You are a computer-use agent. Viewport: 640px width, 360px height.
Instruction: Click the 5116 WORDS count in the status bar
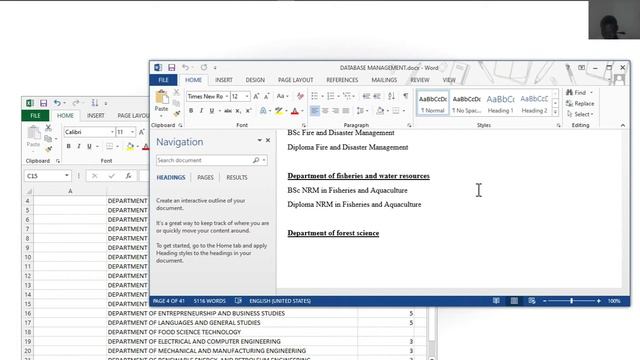[210, 301]
